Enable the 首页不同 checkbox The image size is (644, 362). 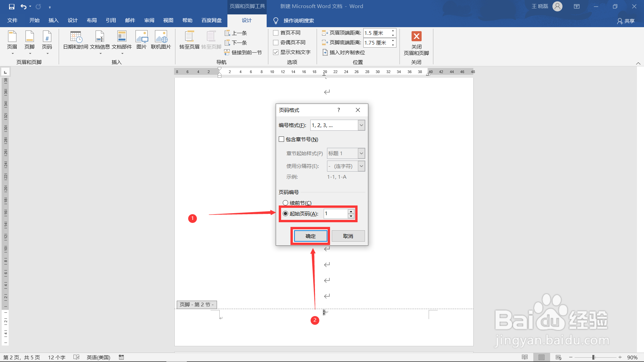[x=276, y=33]
